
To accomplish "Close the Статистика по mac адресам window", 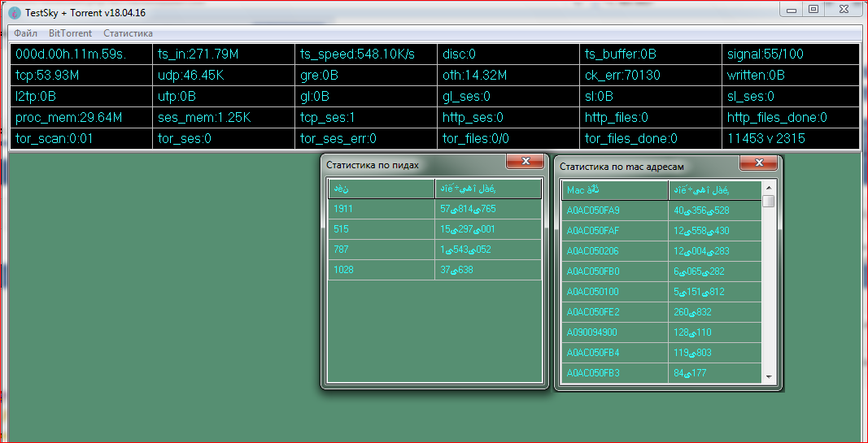I will (x=758, y=163).
